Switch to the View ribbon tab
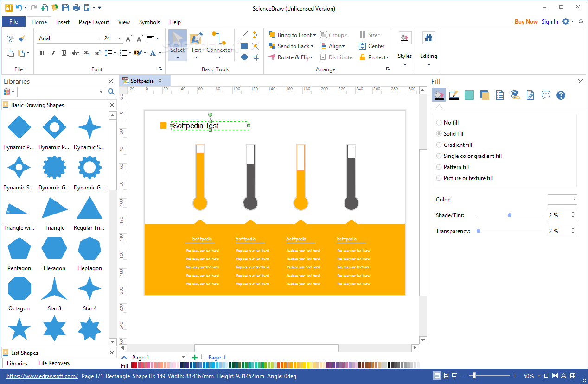 [x=124, y=22]
